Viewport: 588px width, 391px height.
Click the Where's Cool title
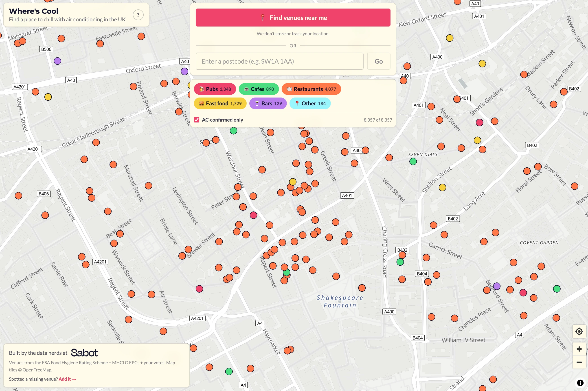coord(34,11)
